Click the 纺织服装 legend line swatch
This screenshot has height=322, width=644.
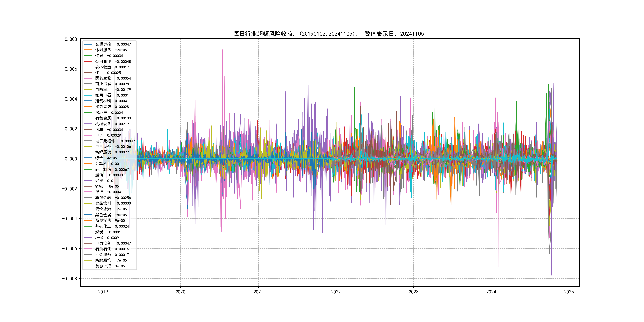88,152
